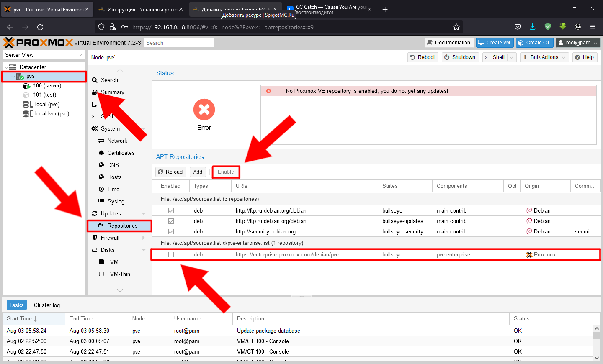Open DNS settings

click(x=113, y=165)
